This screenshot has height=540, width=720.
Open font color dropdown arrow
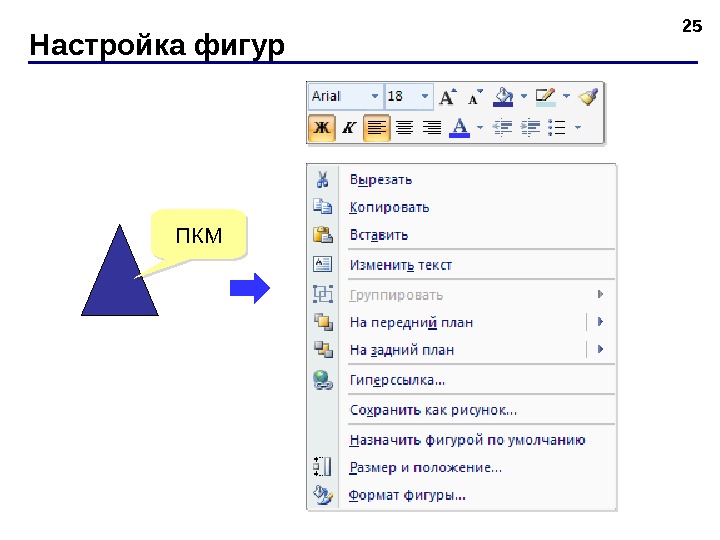(480, 127)
